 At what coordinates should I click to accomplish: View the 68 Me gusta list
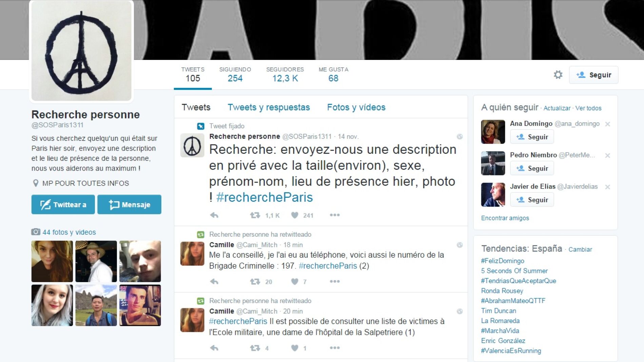[334, 75]
